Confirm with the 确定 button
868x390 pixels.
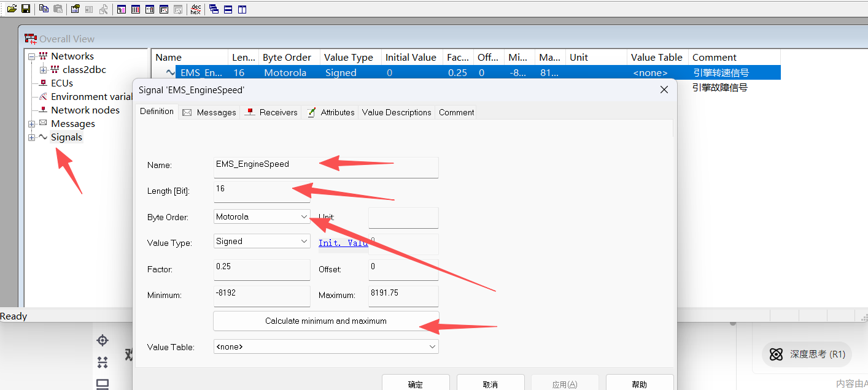416,383
